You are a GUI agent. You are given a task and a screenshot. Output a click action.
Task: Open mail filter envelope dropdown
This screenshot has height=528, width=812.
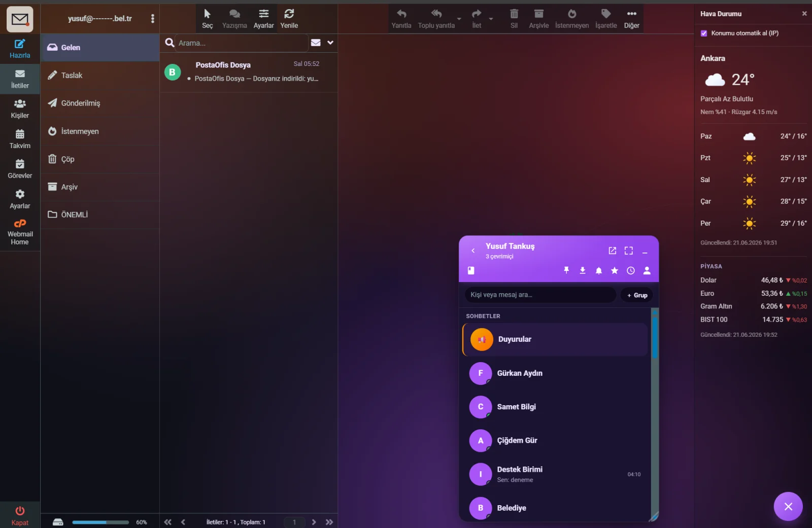click(x=316, y=43)
